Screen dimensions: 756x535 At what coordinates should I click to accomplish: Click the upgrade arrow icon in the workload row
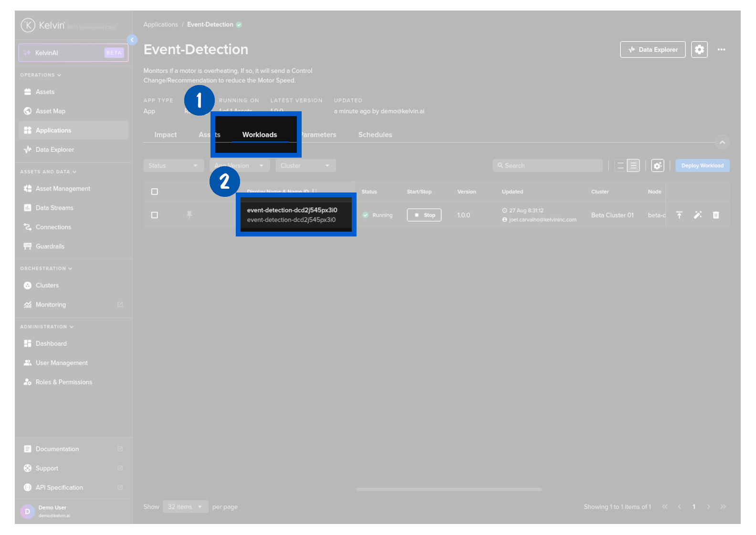679,215
